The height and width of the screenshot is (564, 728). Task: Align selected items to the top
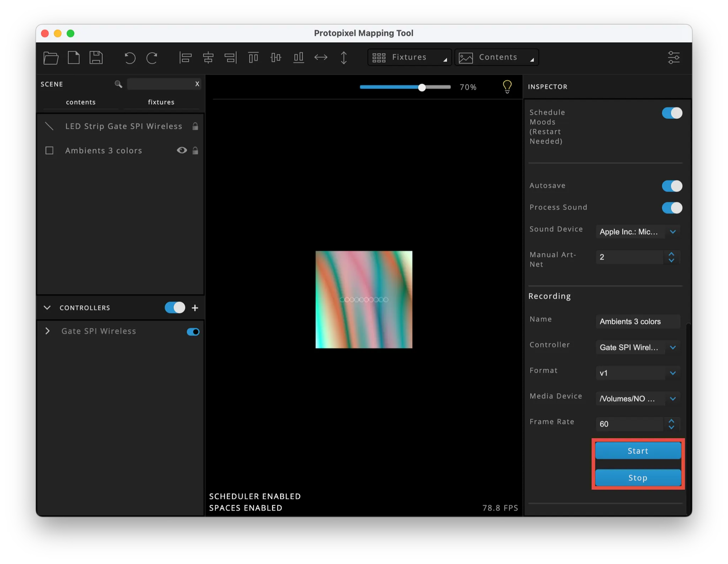253,58
